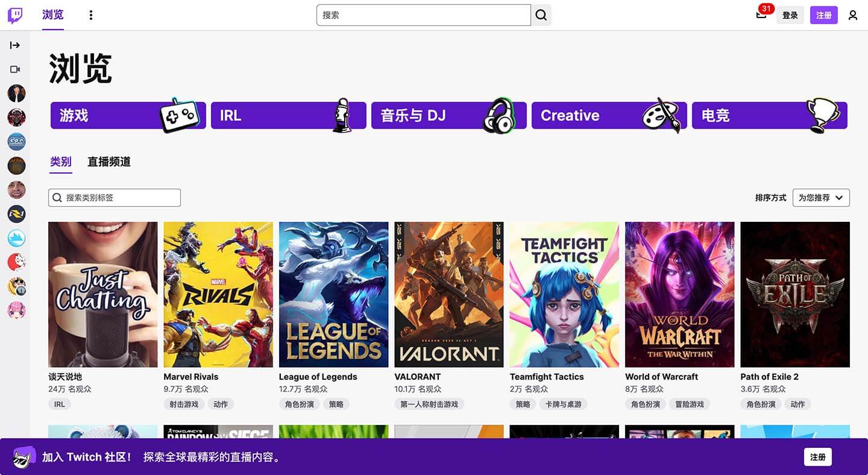Click the game controller icon on 游戏 banner
868x475 pixels.
coord(178,115)
